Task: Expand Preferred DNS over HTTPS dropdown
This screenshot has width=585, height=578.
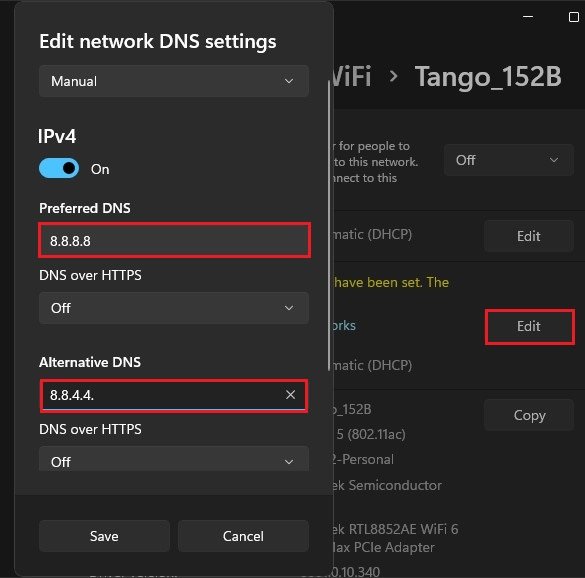Action: [174, 308]
